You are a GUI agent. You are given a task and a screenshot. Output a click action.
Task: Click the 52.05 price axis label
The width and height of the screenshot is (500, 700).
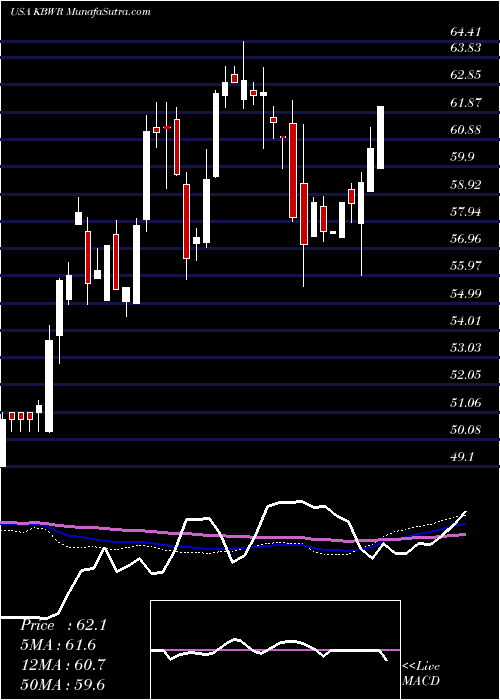coord(465,375)
